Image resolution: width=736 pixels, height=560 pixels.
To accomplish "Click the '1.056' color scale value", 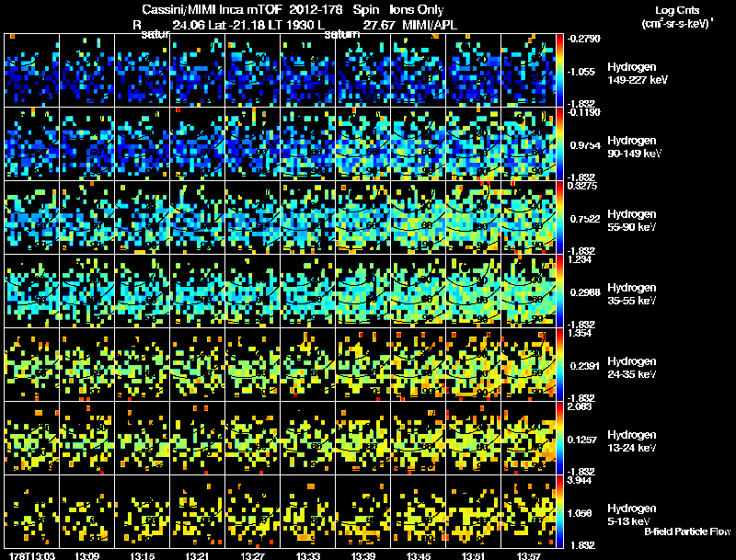I will 580,514.
